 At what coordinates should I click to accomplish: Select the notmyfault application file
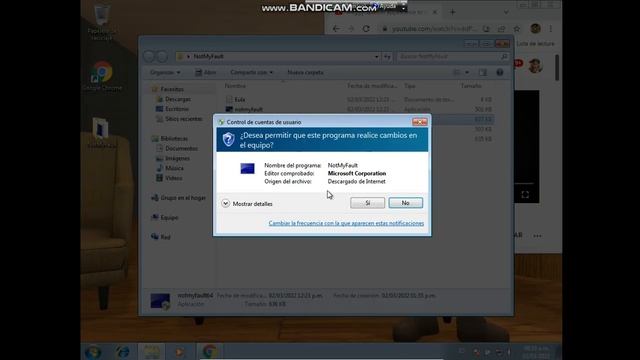coord(244,109)
